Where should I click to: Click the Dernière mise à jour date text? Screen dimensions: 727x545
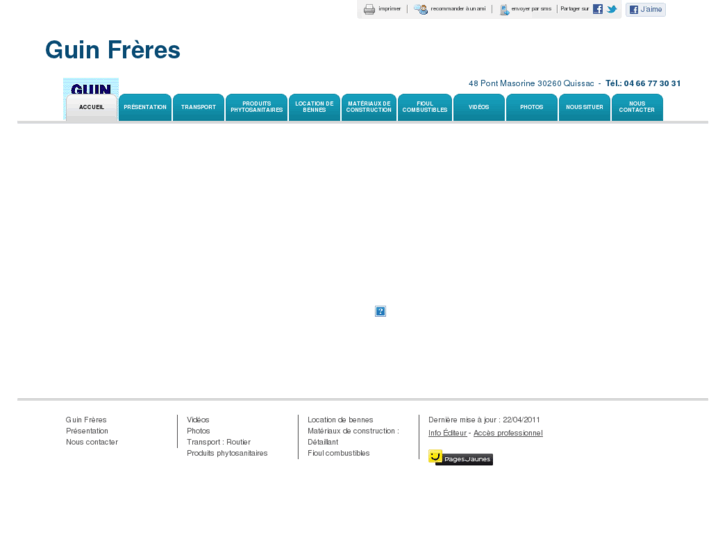click(x=484, y=420)
